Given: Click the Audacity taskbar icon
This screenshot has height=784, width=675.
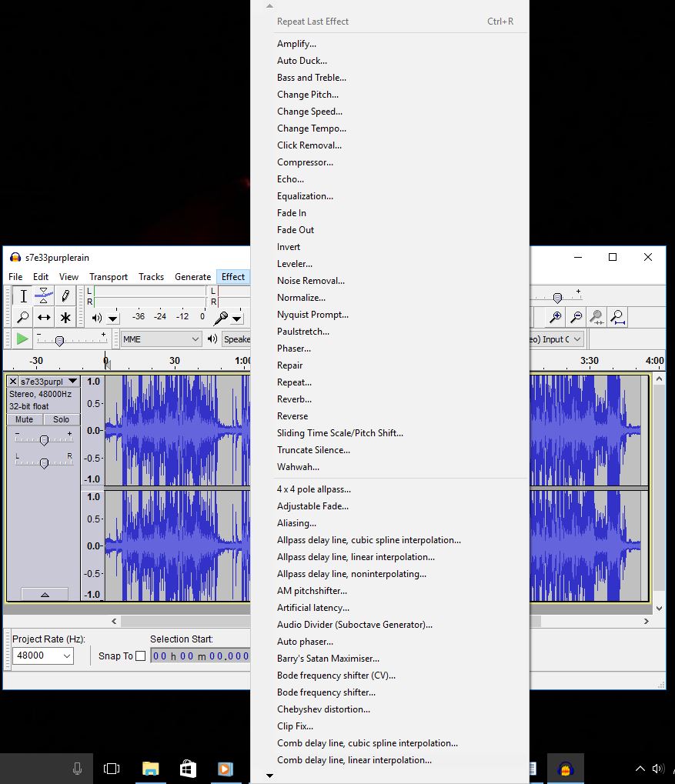Looking at the screenshot, I should pyautogui.click(x=566, y=769).
